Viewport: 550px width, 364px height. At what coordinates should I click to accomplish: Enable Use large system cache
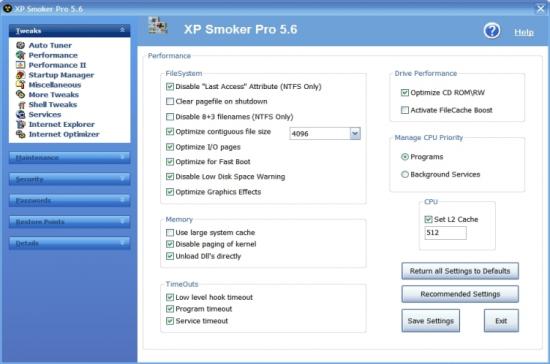pyautogui.click(x=170, y=232)
